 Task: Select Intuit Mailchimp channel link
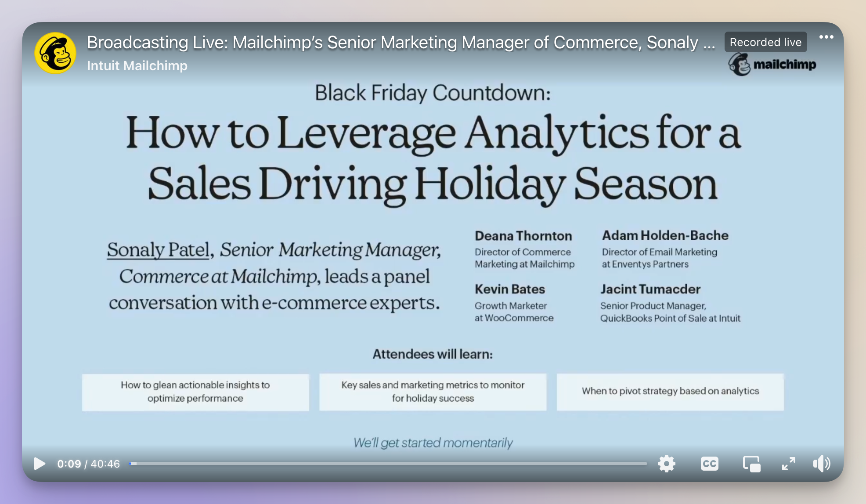137,65
